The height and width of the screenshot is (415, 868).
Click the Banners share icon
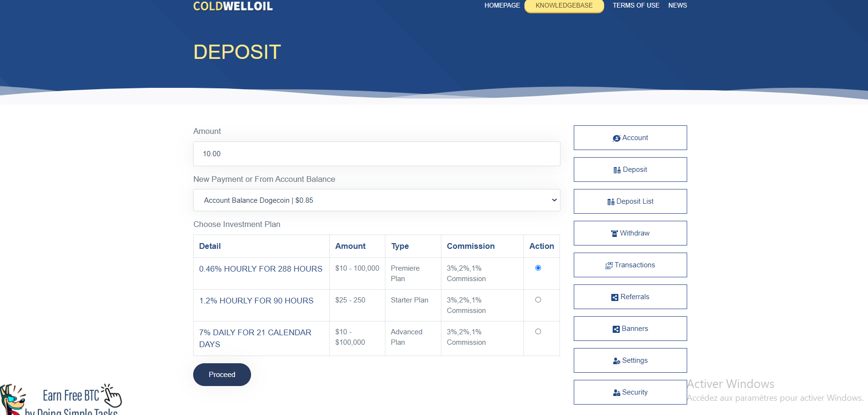pyautogui.click(x=616, y=329)
